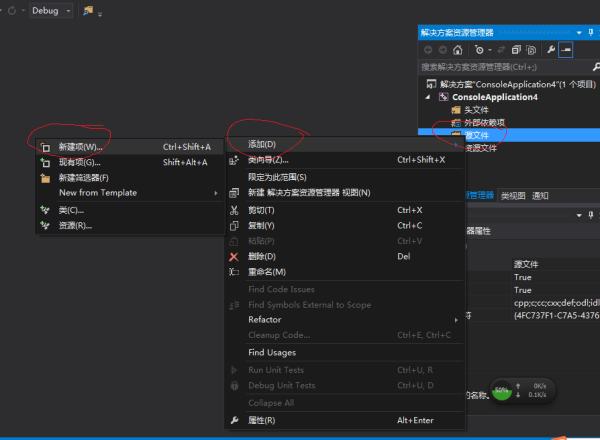Switch to the 类视图 tab
The width and height of the screenshot is (600, 440).
pos(513,196)
